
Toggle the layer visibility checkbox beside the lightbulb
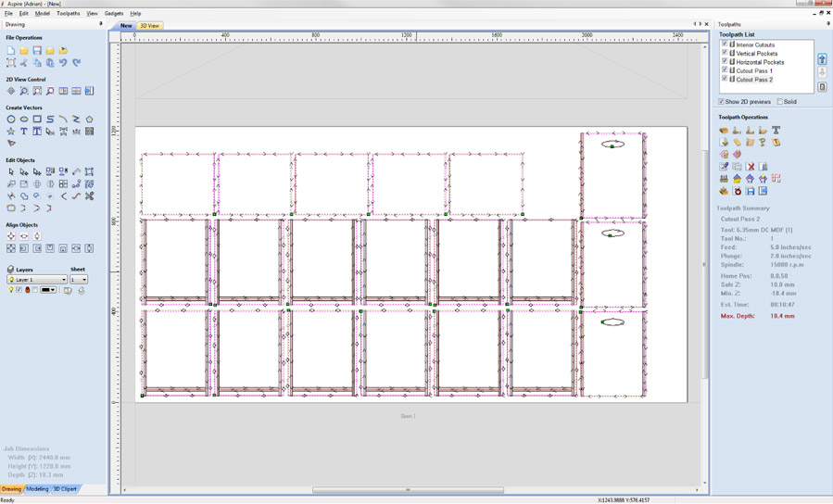click(19, 290)
